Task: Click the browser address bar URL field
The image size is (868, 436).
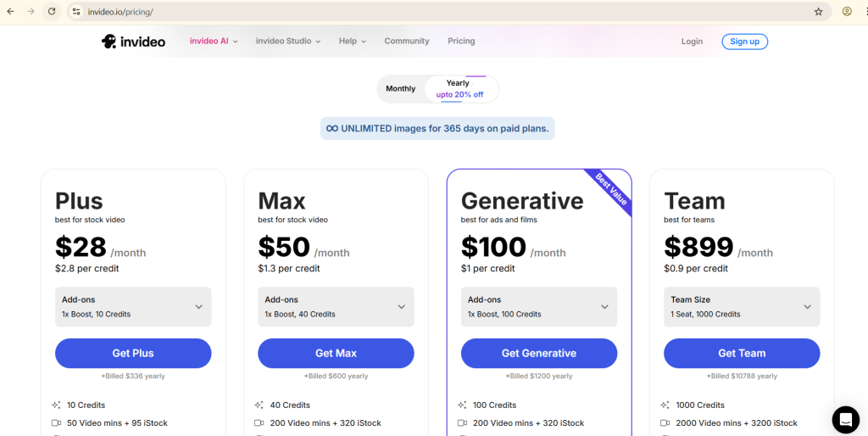Action: (x=424, y=12)
